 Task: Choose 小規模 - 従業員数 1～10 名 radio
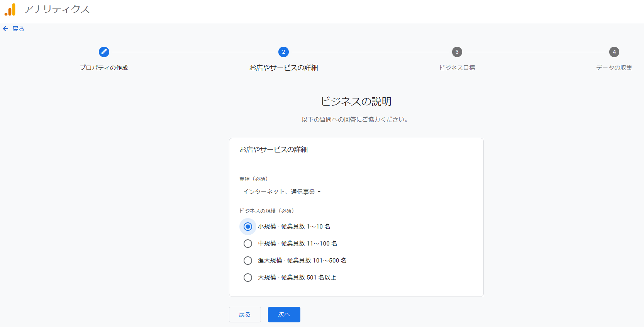click(x=248, y=227)
